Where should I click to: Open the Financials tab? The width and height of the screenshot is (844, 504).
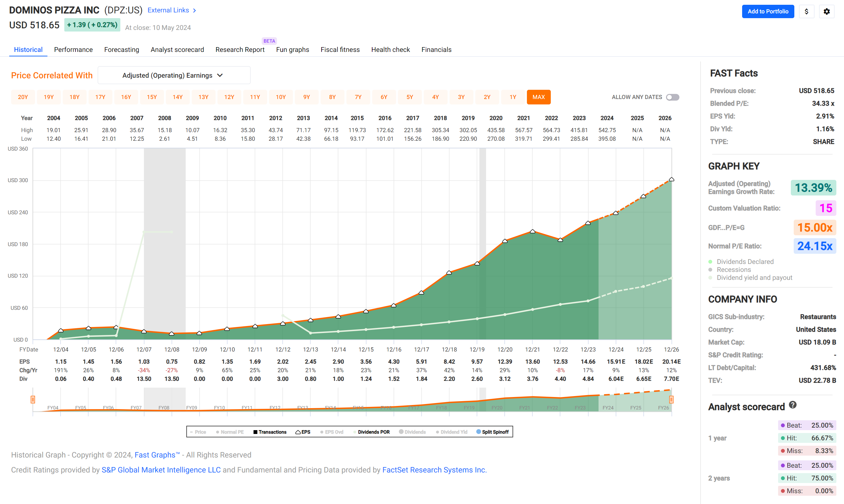(436, 50)
